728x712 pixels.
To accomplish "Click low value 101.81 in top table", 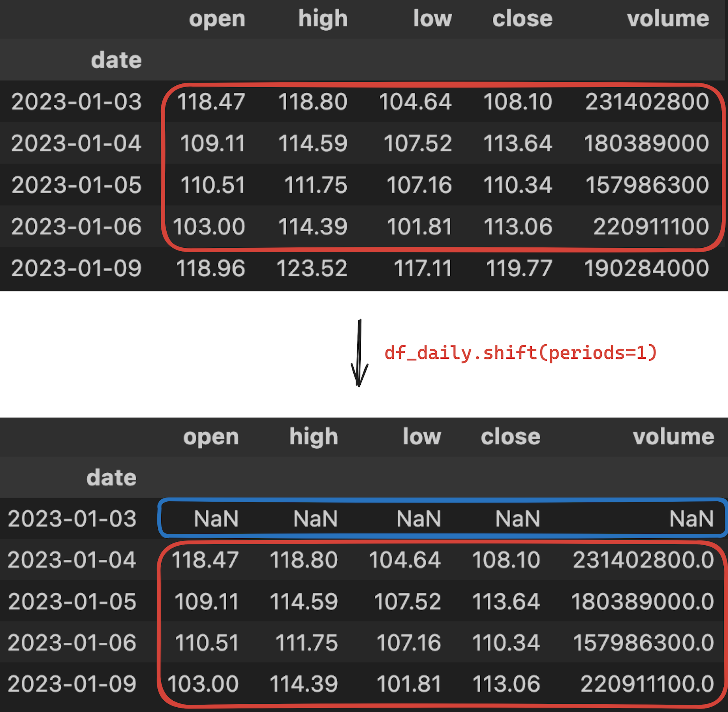I will (x=420, y=226).
